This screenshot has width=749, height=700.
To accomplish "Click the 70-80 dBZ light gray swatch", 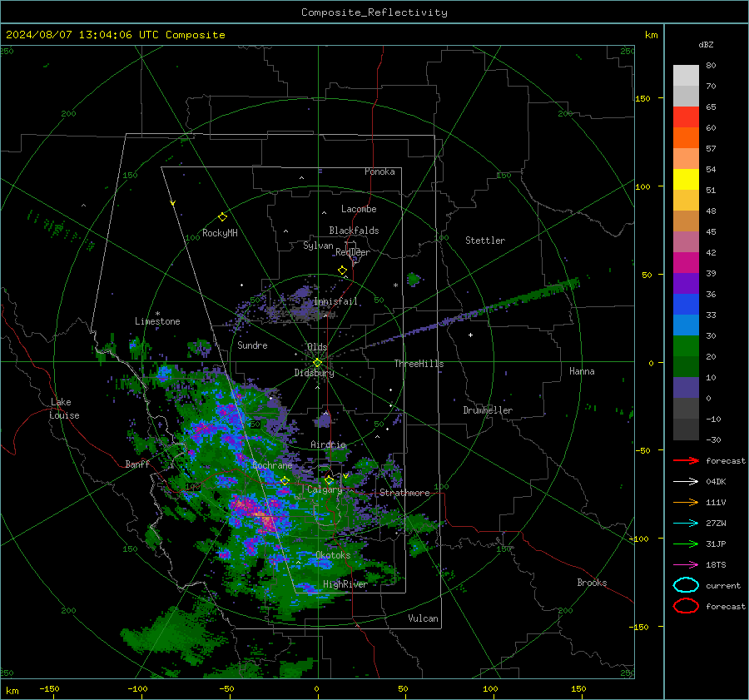I will pyautogui.click(x=686, y=76).
